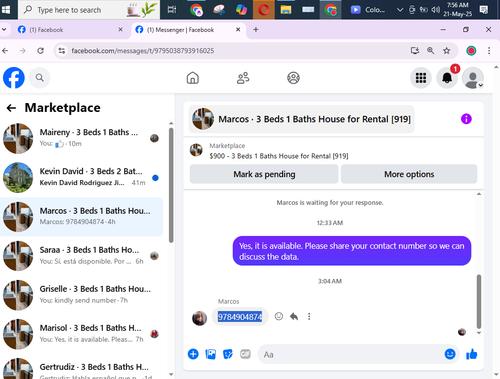Open Maireny 3 Beds 1 Baths chat
Screen dimensions: 500x379
click(81, 138)
